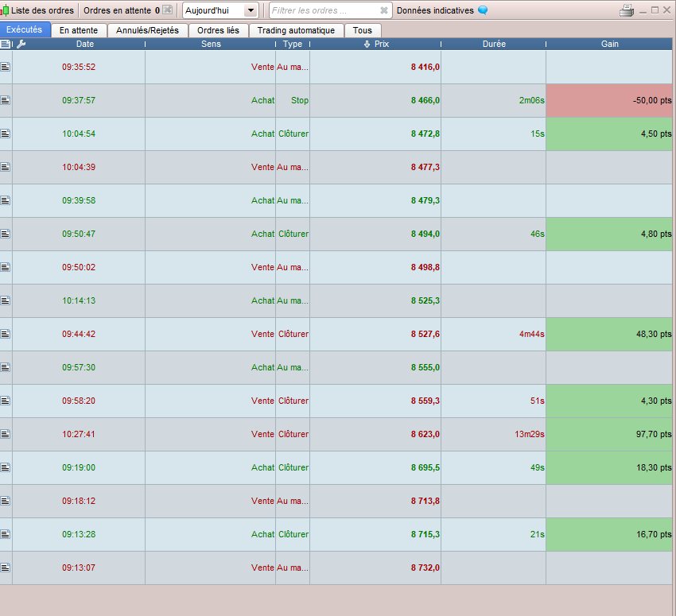Viewport: 676px width, 616px height.
Task: Open details icon for the 10:27:41 order
Action: coord(6,434)
